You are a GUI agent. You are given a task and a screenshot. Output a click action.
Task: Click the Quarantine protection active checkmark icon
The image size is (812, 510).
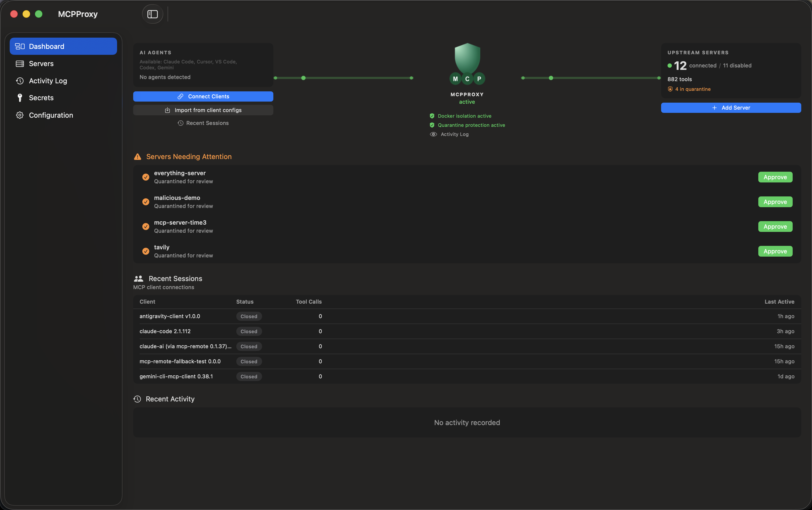coord(432,125)
